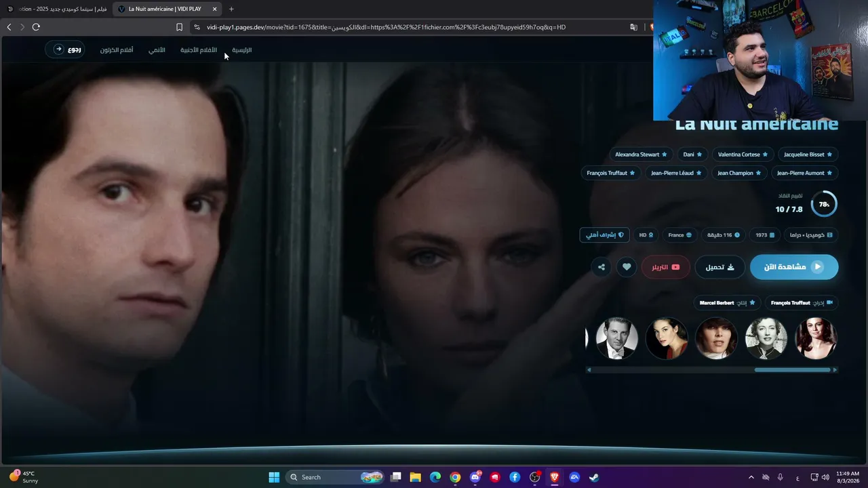868x488 pixels.
Task: Click the 10 / 7.8 rating text
Action: pyautogui.click(x=789, y=209)
